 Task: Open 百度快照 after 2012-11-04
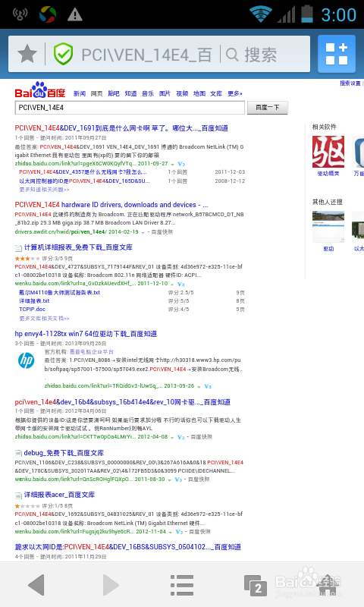(x=199, y=532)
